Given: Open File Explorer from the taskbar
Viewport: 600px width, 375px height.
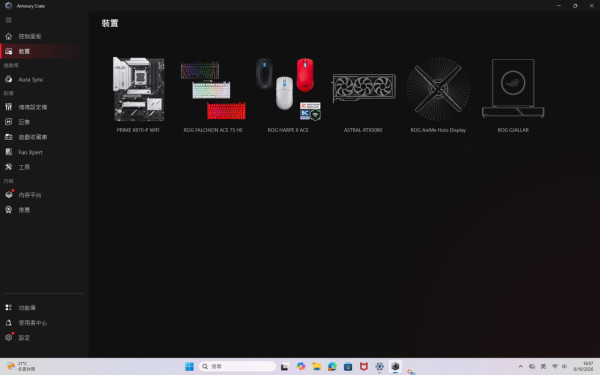Looking at the screenshot, I should click(316, 367).
